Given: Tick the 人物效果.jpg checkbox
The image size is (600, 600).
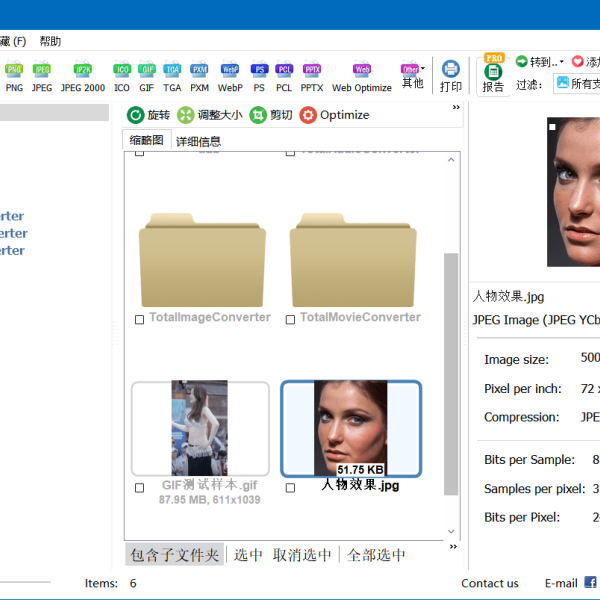Looking at the screenshot, I should [x=290, y=488].
